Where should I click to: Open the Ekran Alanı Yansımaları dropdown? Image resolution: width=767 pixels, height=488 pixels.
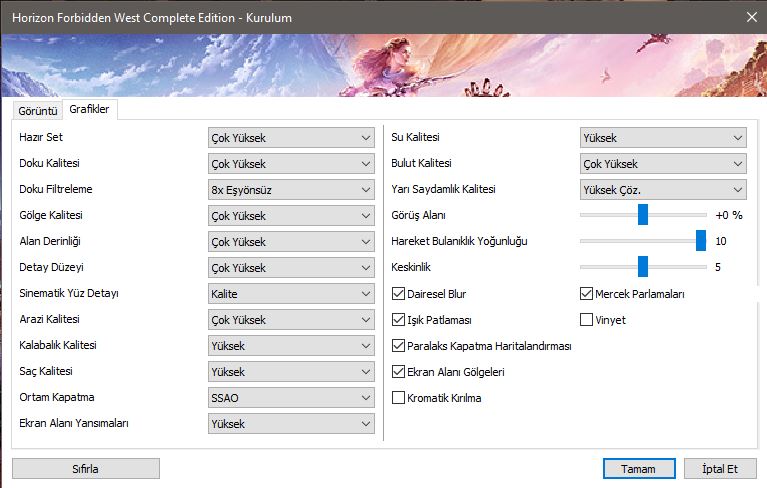[291, 424]
